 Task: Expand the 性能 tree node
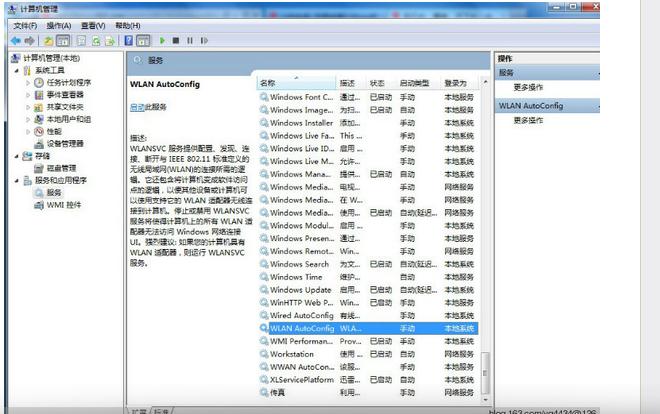28,132
